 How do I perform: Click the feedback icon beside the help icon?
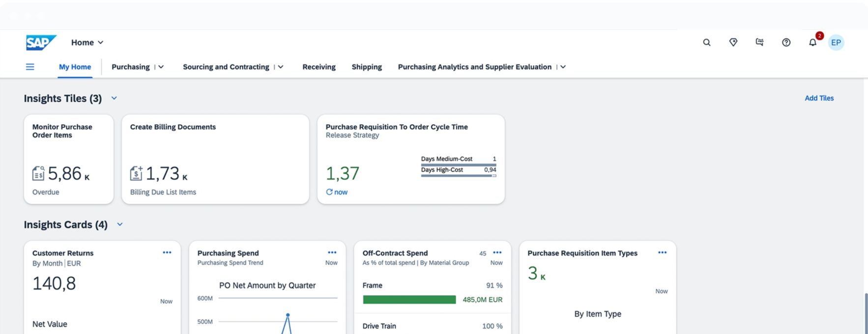click(x=759, y=43)
